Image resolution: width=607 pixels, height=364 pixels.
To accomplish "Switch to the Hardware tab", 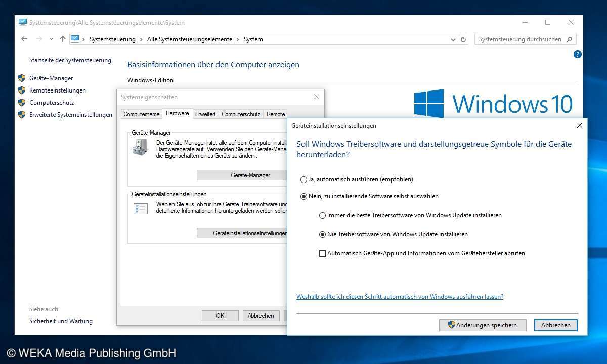I will (178, 114).
